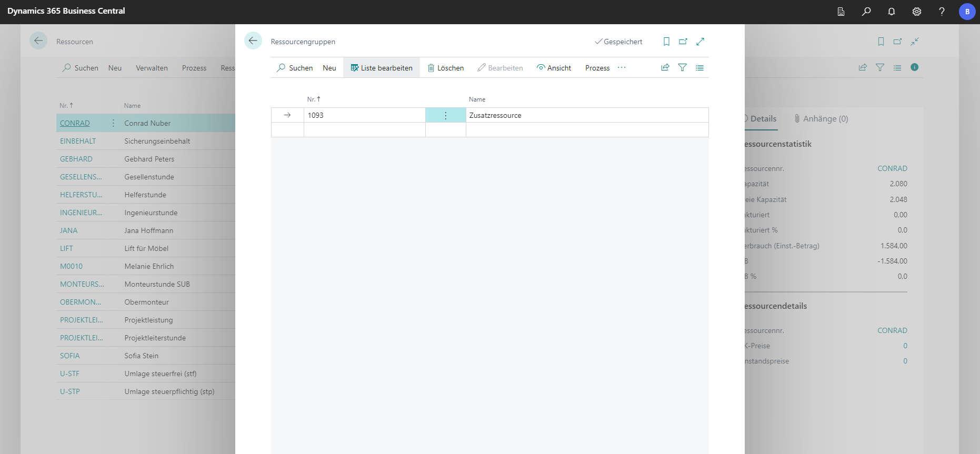This screenshot has width=980, height=454.
Task: Click Neu to create resource group
Action: coord(329,68)
